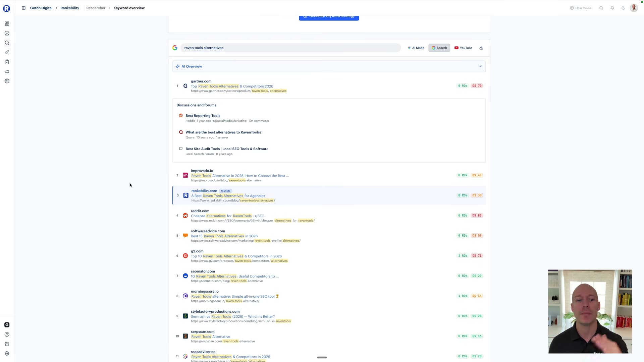Image resolution: width=644 pixels, height=362 pixels.
Task: Open the pencil writer icon in sidebar
Action: [7, 52]
